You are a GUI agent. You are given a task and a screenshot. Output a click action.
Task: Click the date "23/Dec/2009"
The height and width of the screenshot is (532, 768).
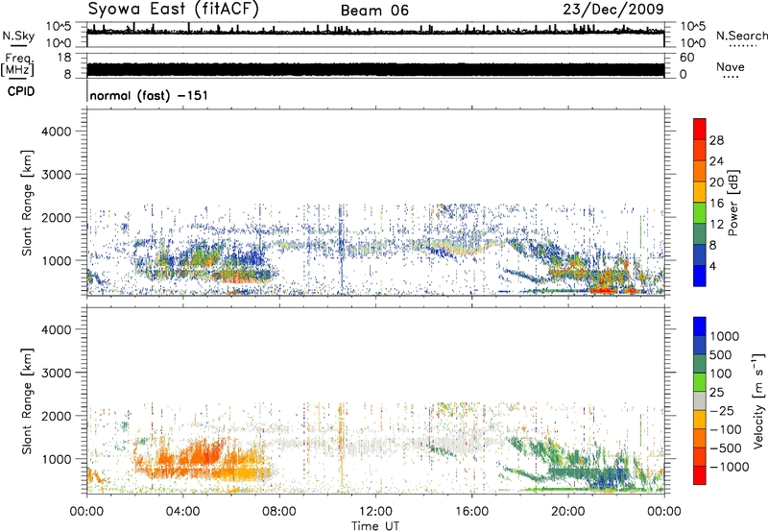click(613, 10)
